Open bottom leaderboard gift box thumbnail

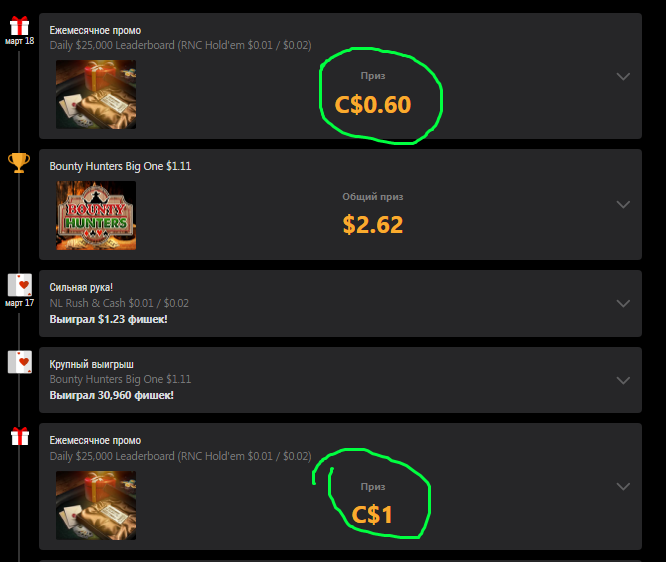point(96,506)
